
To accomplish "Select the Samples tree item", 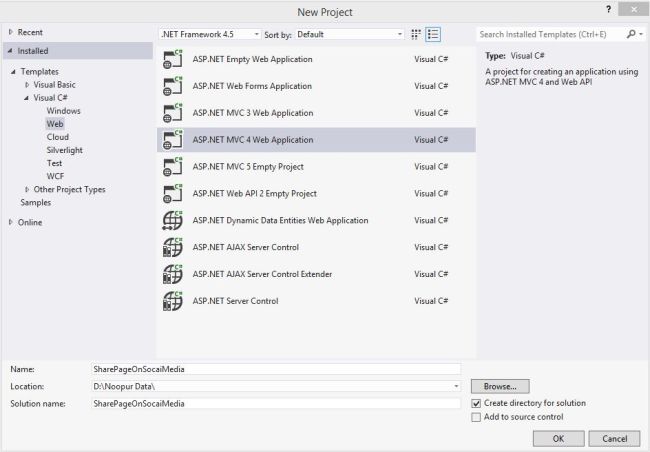I will tap(36, 202).
